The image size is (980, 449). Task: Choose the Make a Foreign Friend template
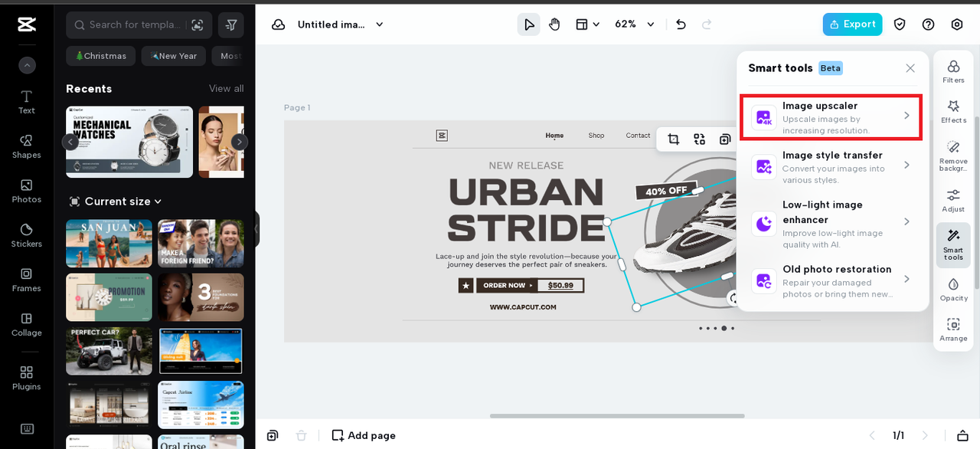coord(201,244)
